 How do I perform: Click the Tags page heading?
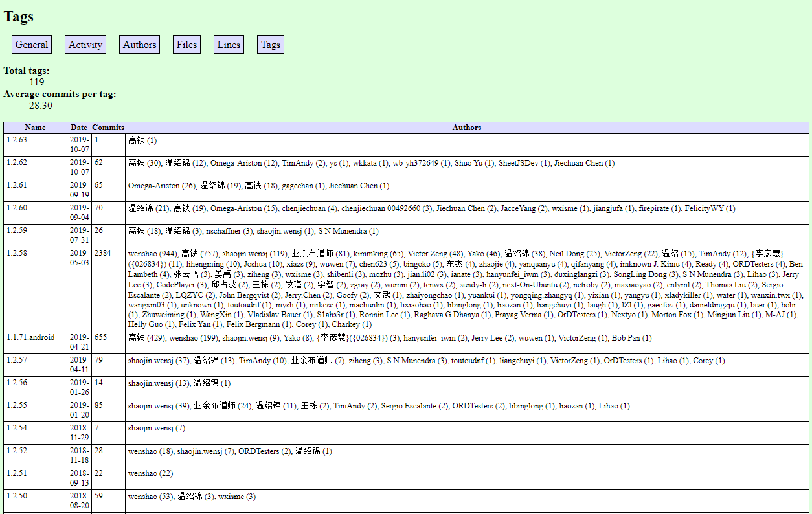(x=19, y=17)
